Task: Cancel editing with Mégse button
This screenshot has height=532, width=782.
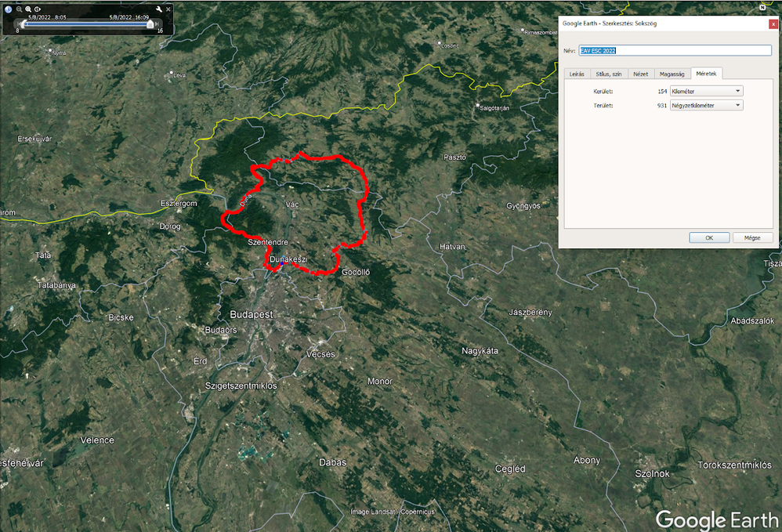Action: (752, 238)
